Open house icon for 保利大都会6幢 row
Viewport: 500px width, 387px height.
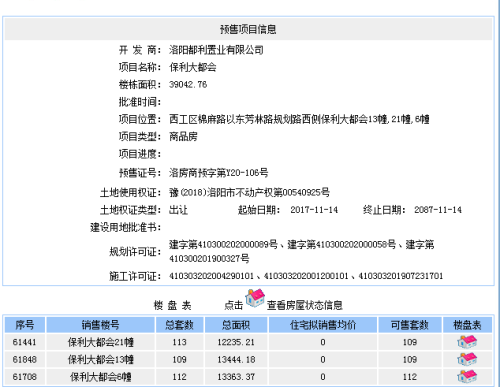[x=467, y=377]
